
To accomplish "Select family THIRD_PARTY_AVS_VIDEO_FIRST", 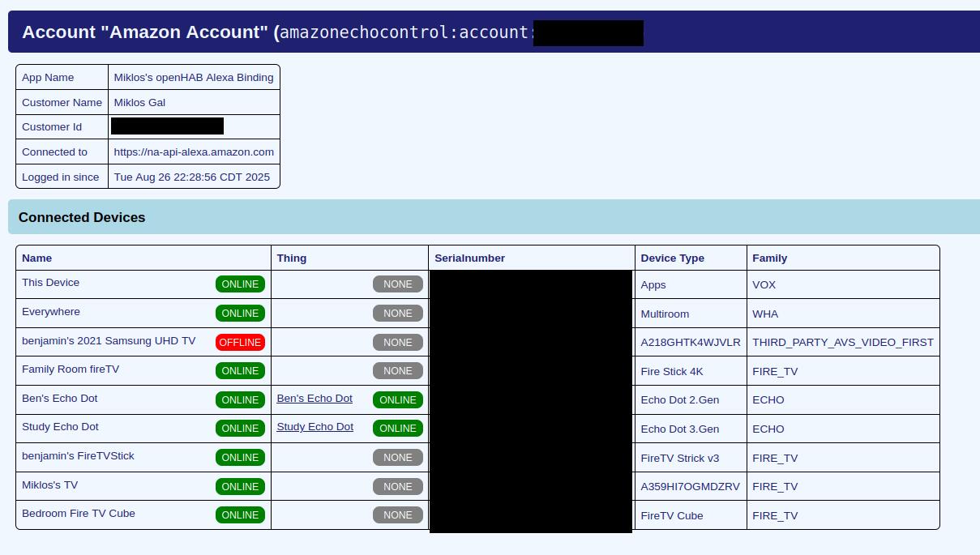I will [843, 343].
